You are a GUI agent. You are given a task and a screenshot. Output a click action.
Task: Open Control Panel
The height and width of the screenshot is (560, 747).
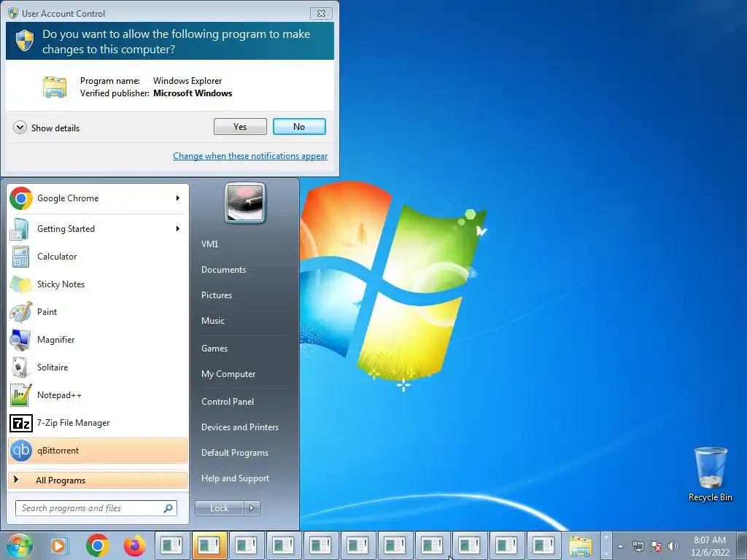pos(228,402)
